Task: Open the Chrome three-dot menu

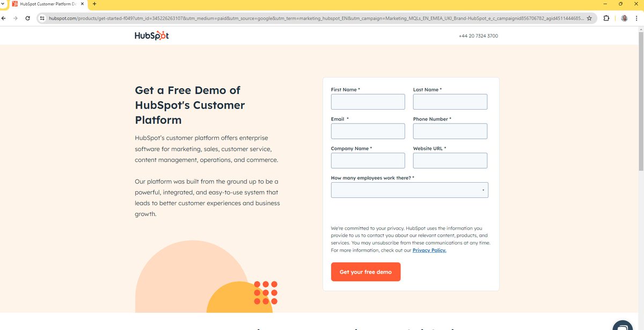Action: coord(636,18)
